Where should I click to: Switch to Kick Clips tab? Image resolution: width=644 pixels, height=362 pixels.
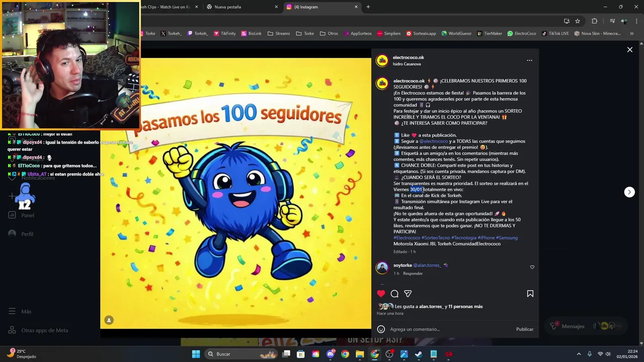170,7
